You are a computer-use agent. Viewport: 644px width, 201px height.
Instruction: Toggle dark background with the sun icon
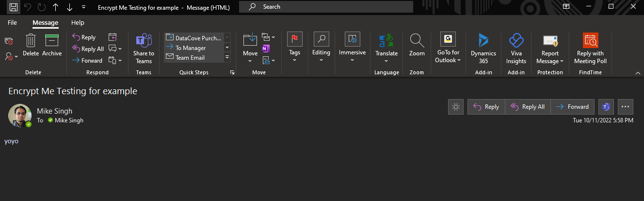tap(455, 107)
